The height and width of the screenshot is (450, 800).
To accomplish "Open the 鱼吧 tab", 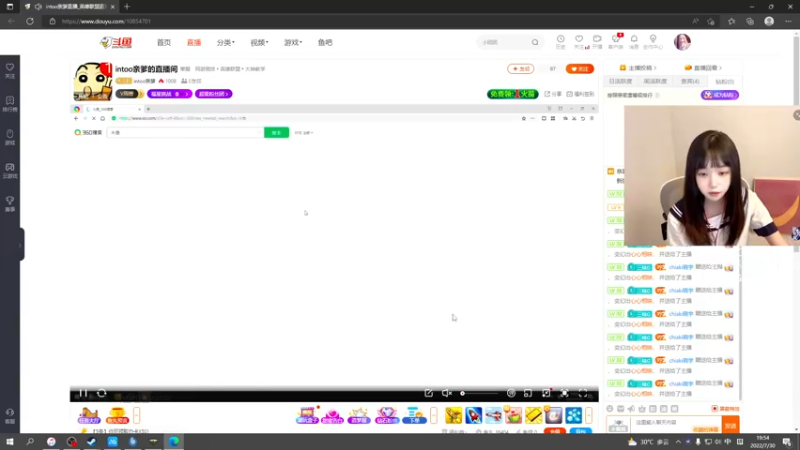I will click(325, 42).
